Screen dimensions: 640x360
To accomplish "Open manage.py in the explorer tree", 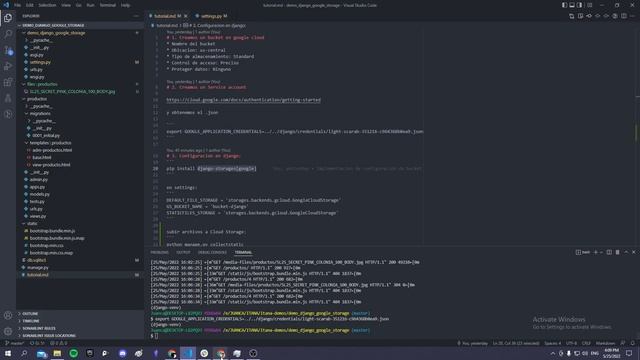I will click(39, 268).
